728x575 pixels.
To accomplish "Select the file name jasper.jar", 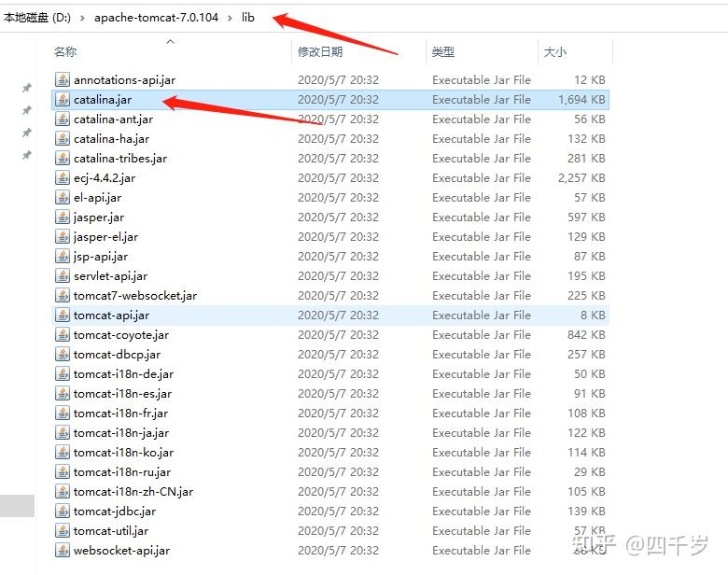I will [99, 217].
